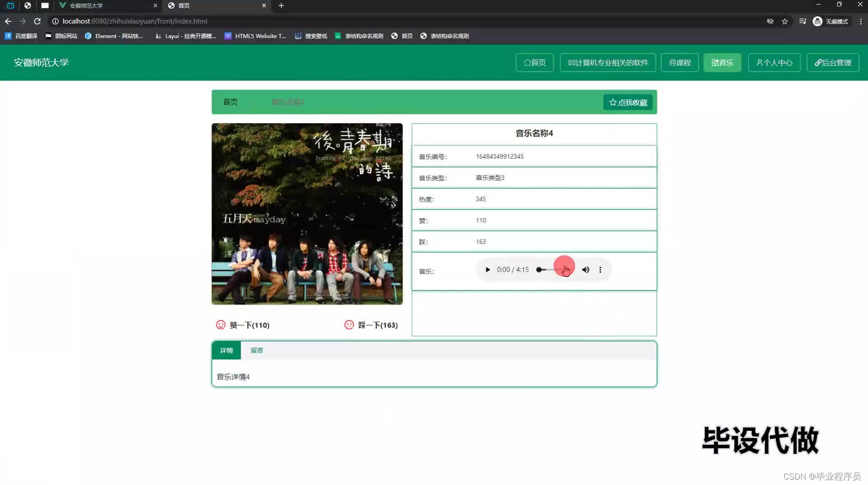This screenshot has width=868, height=485.
Task: Open the green-icon 表结构命名规则 bookmark
Action: 359,36
